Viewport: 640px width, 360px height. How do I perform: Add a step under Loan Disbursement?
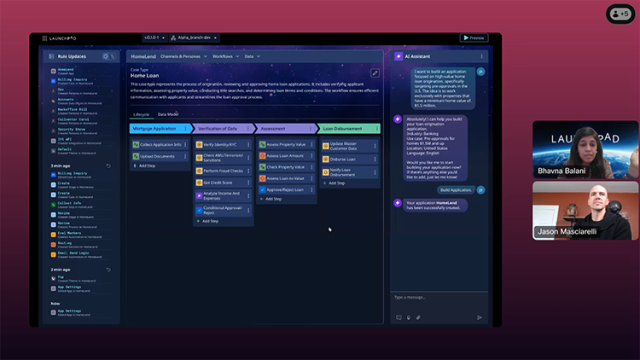click(335, 183)
